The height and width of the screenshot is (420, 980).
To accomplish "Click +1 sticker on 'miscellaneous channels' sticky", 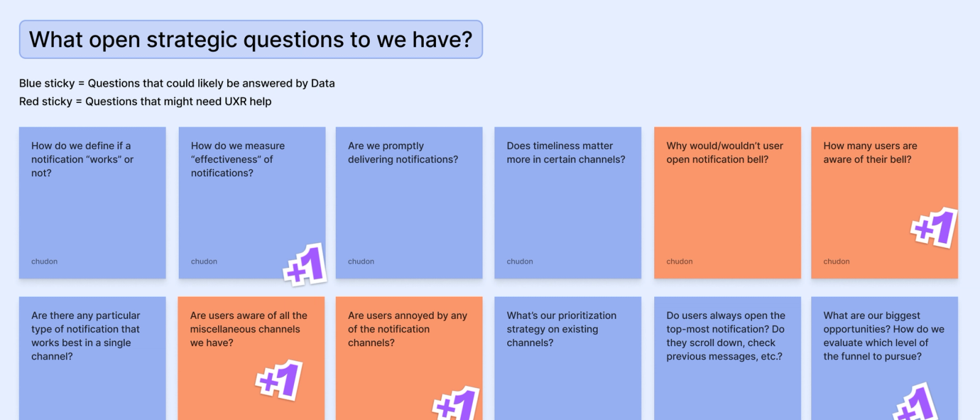I will coord(279,380).
